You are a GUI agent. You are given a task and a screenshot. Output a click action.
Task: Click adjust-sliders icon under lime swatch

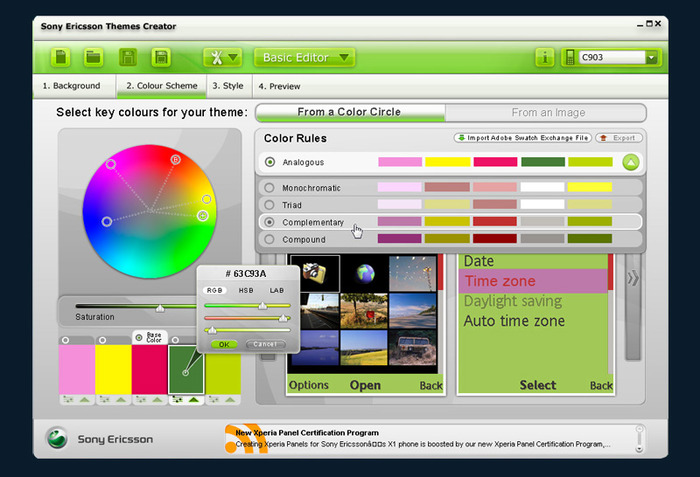(214, 400)
